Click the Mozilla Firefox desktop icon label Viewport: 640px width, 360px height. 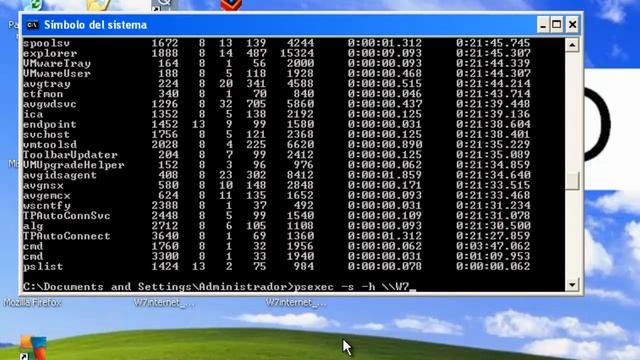(x=32, y=303)
